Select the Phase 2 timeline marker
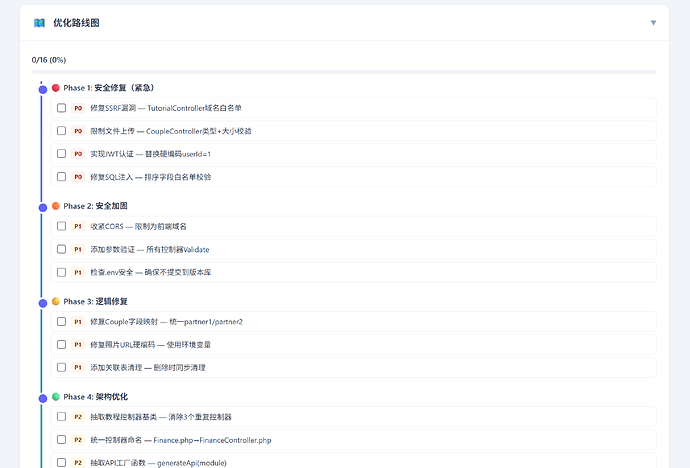690x468 pixels. pos(43,208)
